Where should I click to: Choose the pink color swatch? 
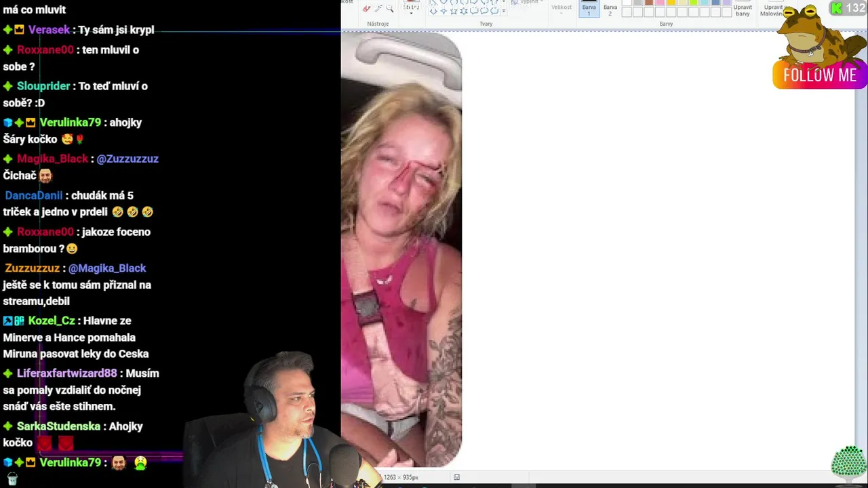coord(660,2)
